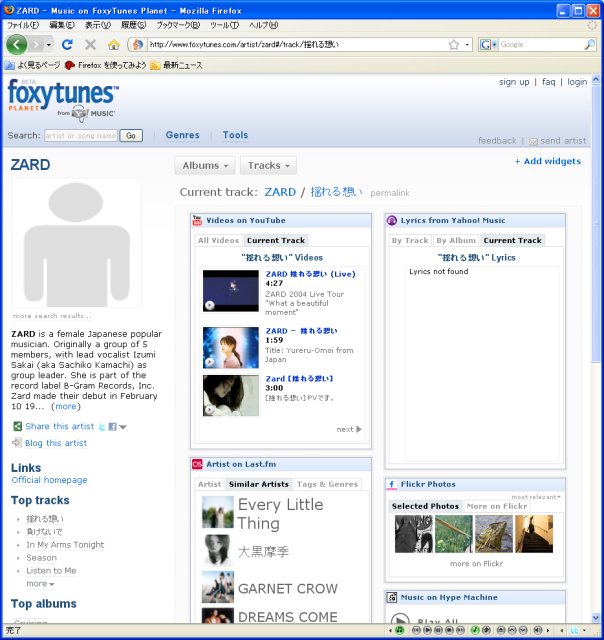
Task: Click the first black-and-white Flickr photo
Action: (413, 534)
